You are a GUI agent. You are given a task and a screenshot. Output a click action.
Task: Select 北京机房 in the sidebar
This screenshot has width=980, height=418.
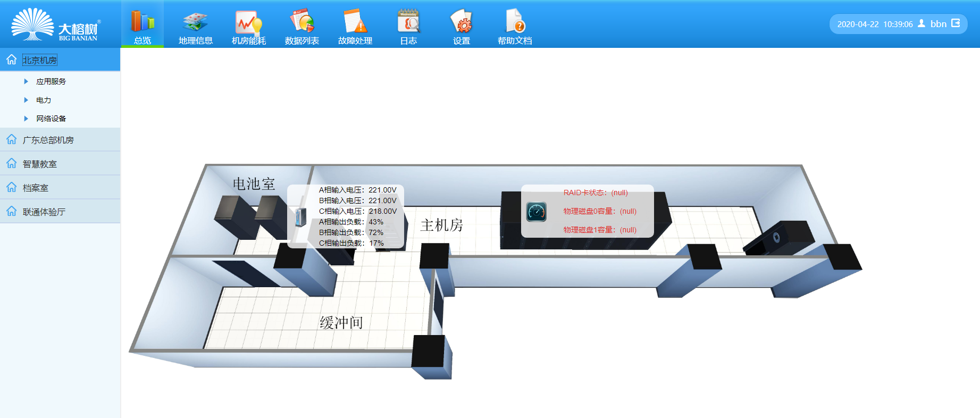[x=60, y=60]
